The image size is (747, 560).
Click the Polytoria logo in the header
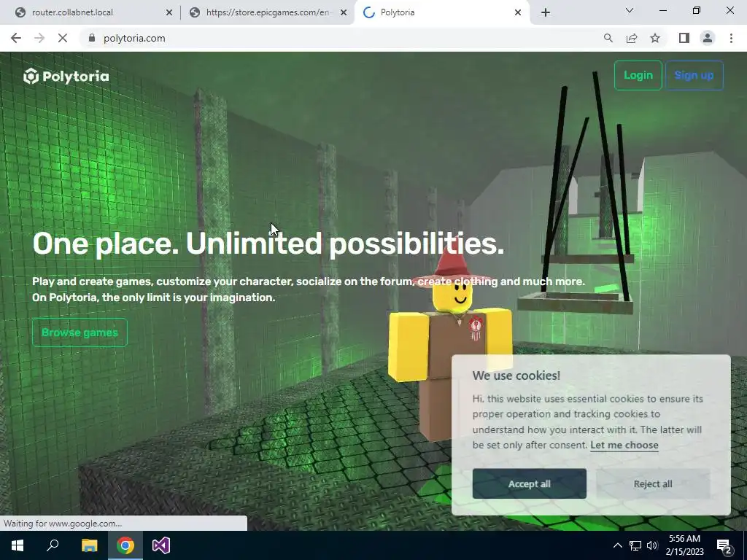pos(66,76)
